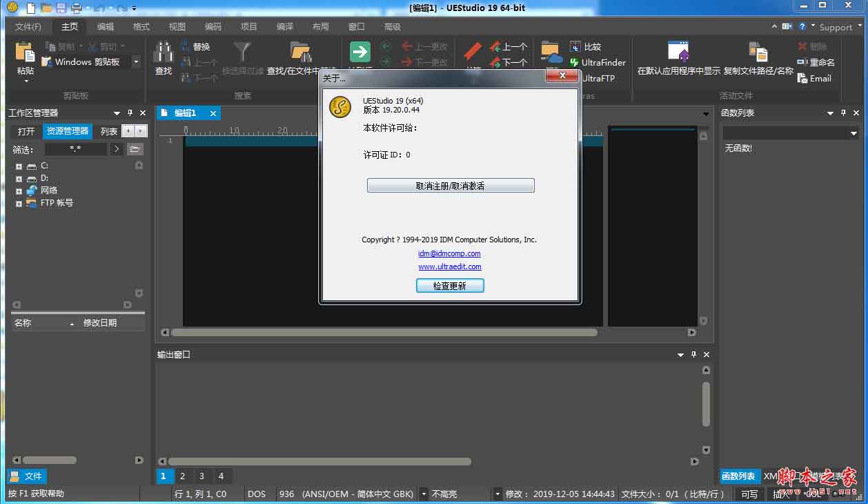
Task: Open Windows clipboard (剪贴板) dropdown
Action: coord(135,62)
